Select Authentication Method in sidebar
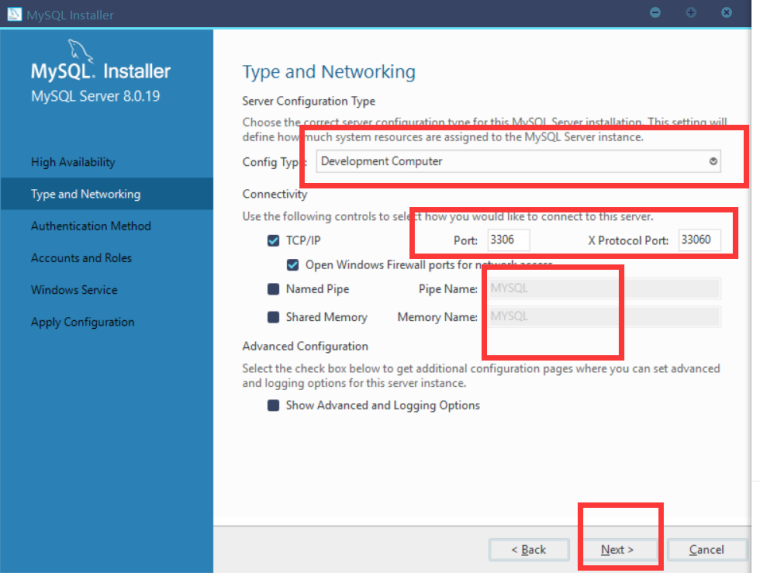The width and height of the screenshot is (760, 573). (91, 226)
